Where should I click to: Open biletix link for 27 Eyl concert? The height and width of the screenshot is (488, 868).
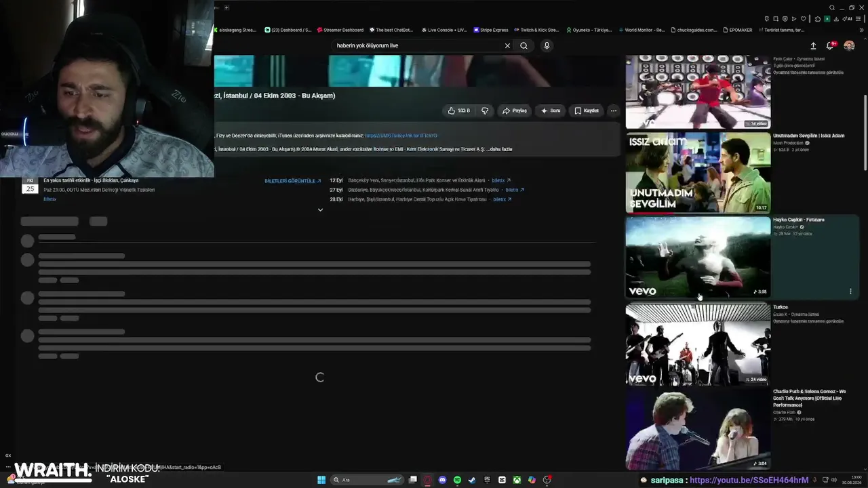pos(515,190)
